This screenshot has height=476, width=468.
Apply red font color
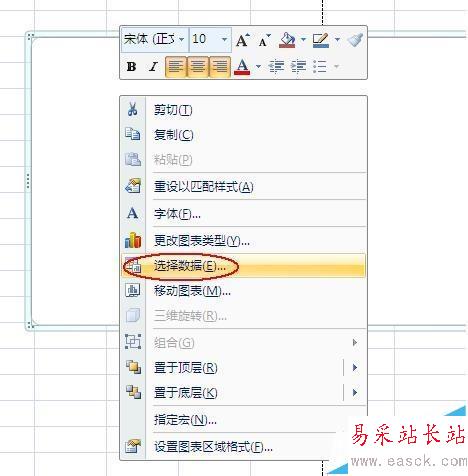(242, 67)
